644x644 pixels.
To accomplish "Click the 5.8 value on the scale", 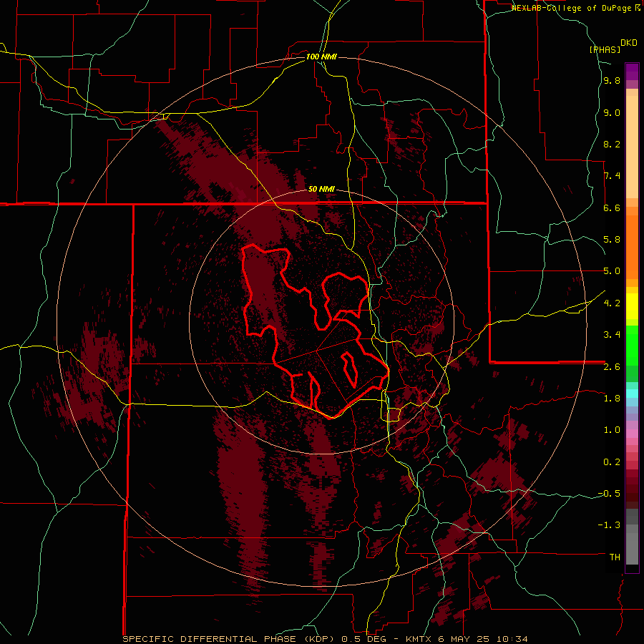I will tap(612, 240).
